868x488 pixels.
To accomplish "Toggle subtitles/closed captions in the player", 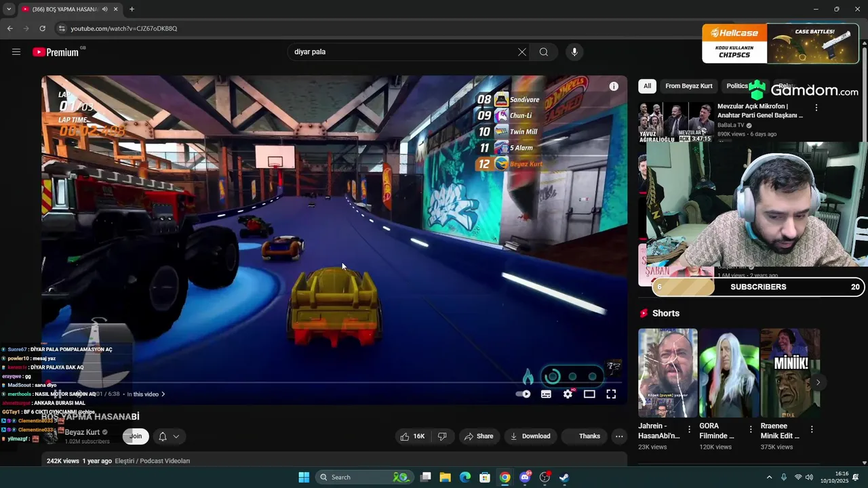I will (546, 394).
